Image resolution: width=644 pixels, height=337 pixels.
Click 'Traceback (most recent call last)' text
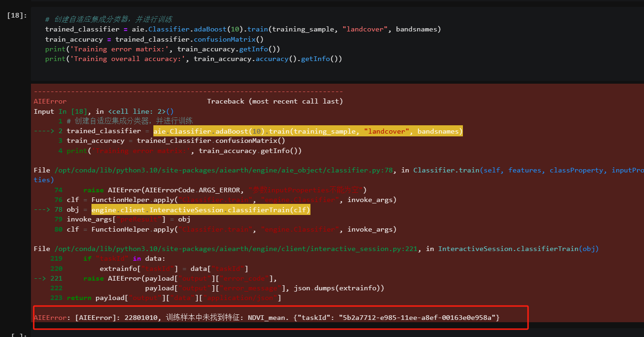275,101
